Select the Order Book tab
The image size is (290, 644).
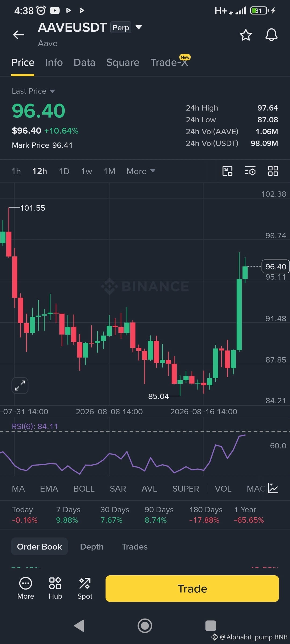(39, 547)
